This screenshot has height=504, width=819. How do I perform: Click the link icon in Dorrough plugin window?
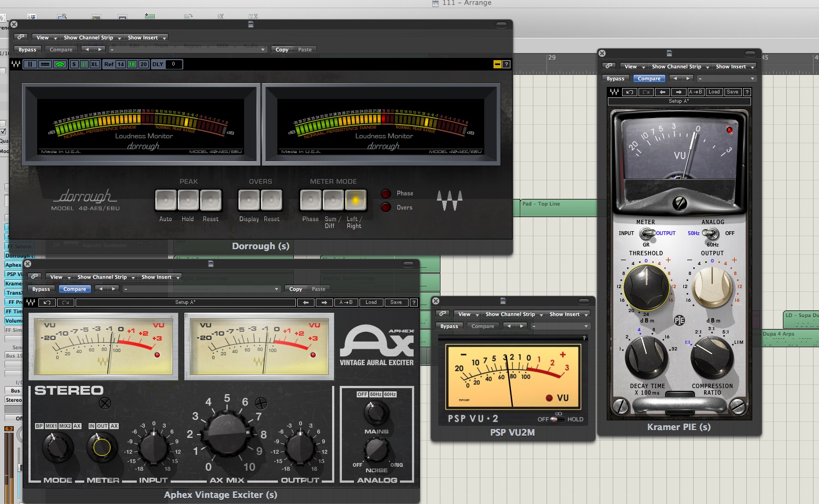click(x=21, y=38)
